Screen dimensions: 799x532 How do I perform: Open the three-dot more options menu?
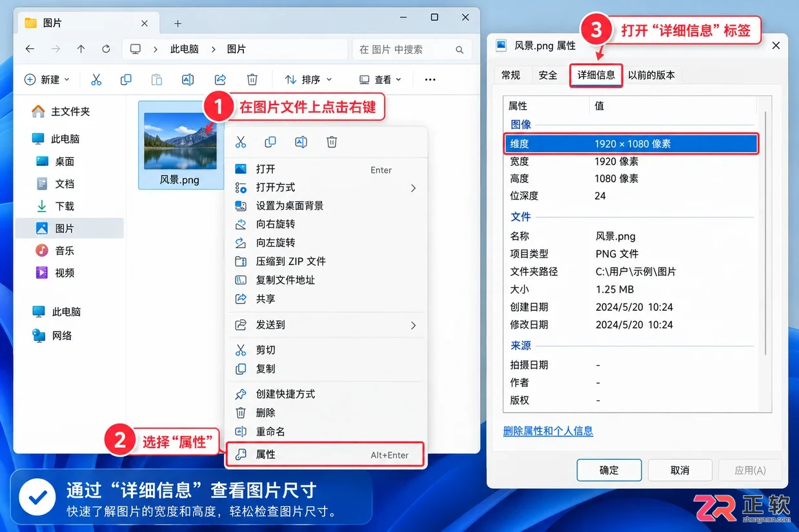430,79
